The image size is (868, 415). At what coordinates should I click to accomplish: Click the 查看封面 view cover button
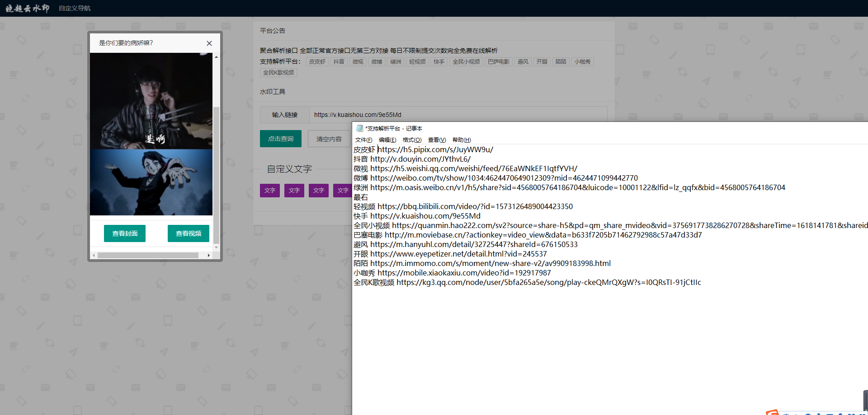(x=124, y=233)
